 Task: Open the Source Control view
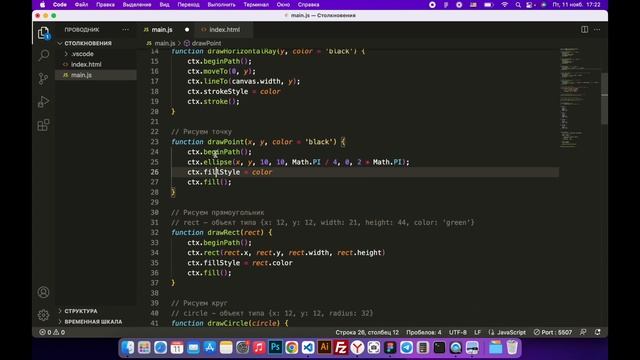(x=43, y=78)
